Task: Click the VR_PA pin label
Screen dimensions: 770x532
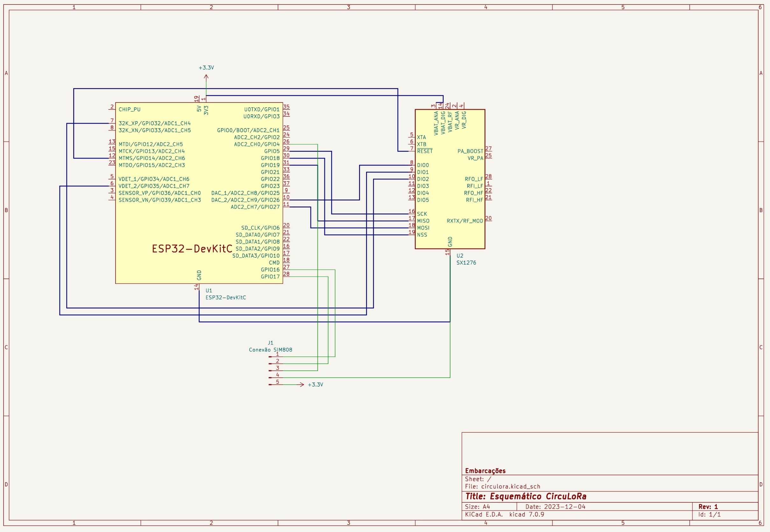Action: point(475,158)
